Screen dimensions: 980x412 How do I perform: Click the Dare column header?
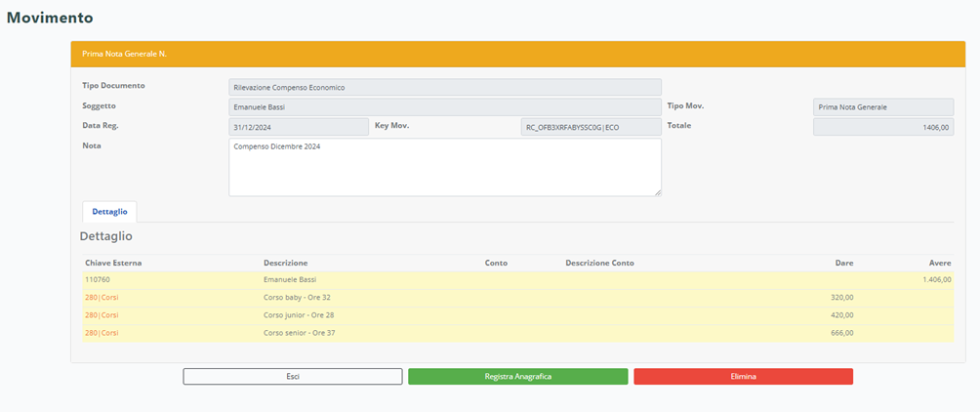[x=844, y=263]
